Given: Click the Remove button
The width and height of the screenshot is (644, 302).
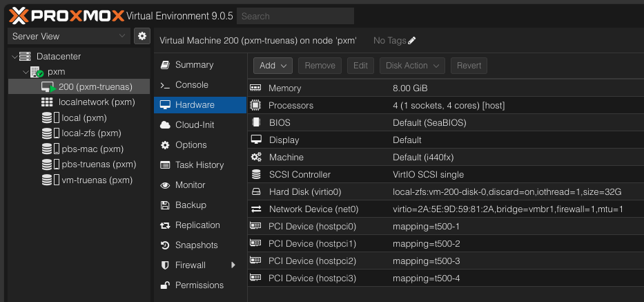Looking at the screenshot, I should tap(320, 66).
